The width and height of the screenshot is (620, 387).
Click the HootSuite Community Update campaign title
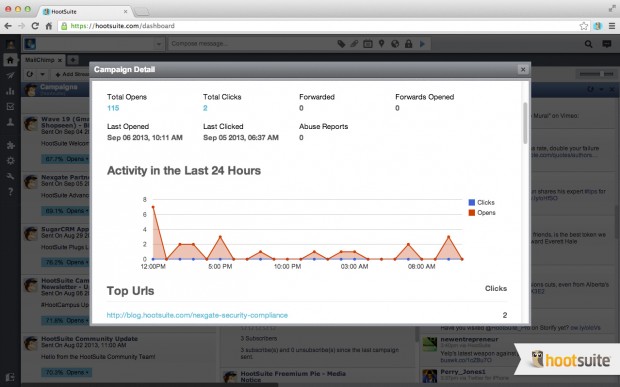[89, 339]
